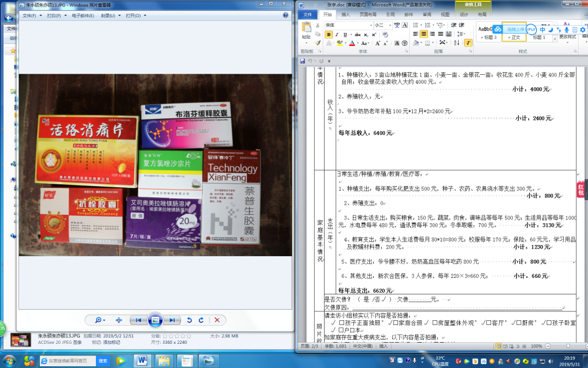Open the Change Case Aa dropdown

tap(365, 43)
